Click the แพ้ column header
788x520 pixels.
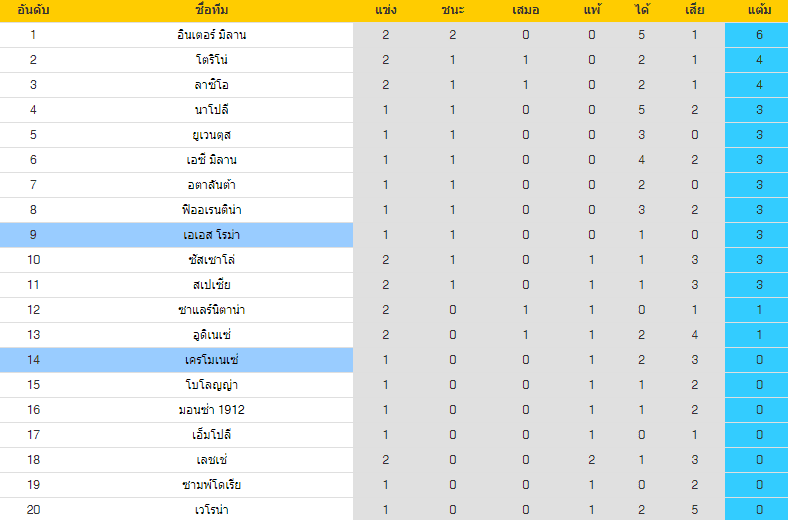[592, 10]
